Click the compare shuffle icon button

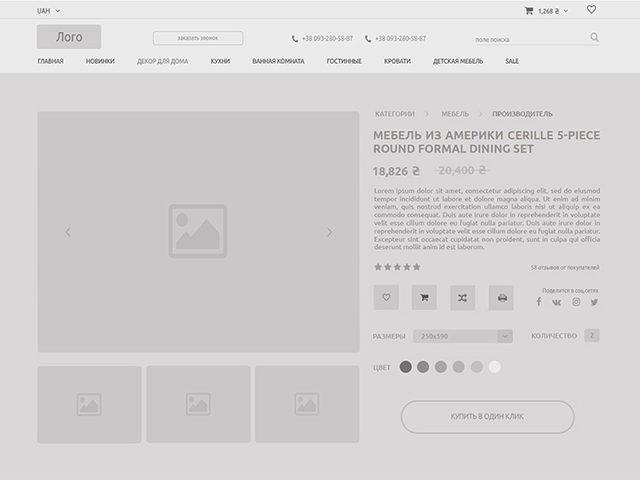click(x=462, y=298)
